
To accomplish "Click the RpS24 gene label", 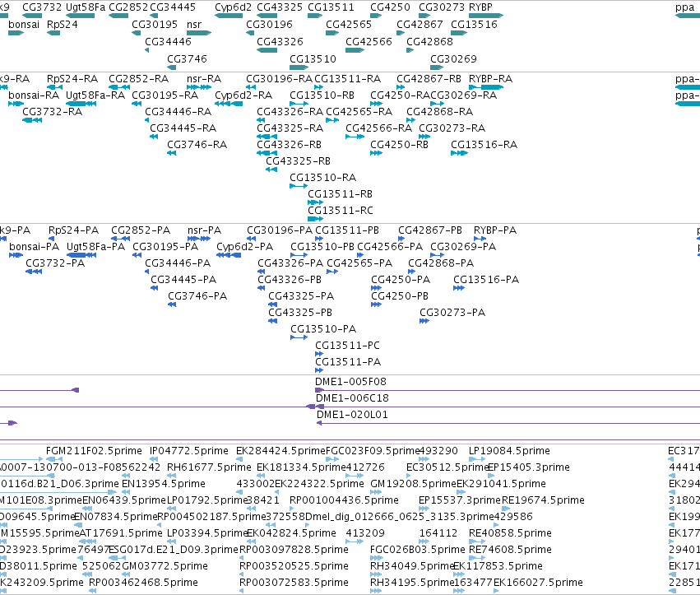I will [62, 24].
